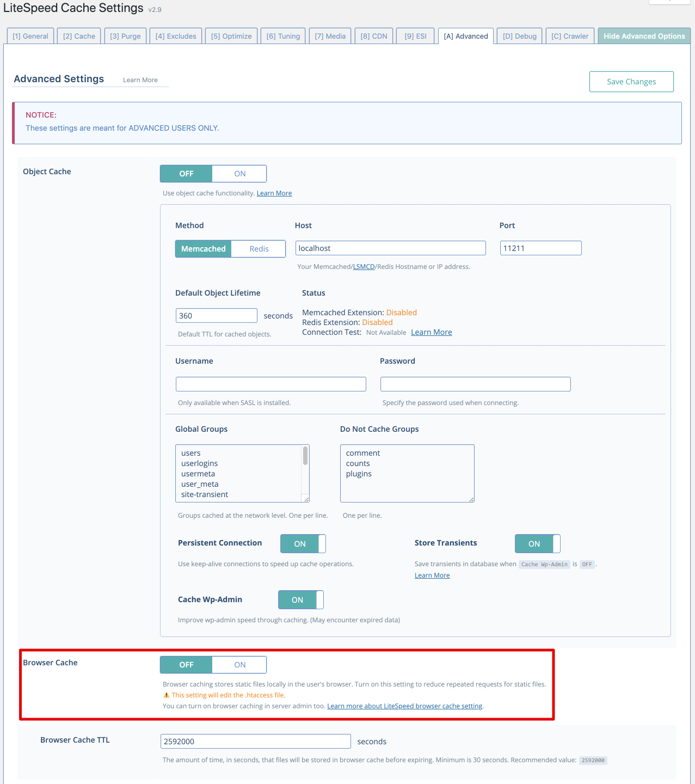Click the Password input field
This screenshot has width=695, height=784.
coord(476,384)
